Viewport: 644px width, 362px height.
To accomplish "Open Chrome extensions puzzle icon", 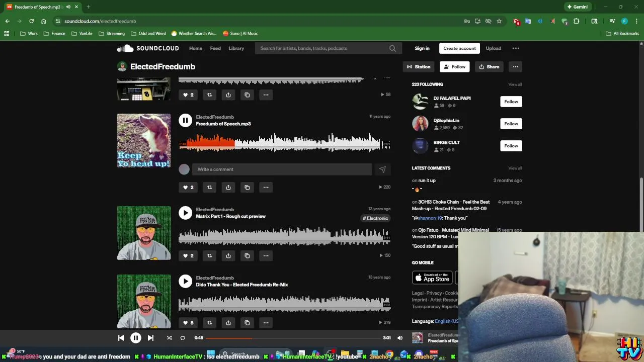I will pos(577,21).
